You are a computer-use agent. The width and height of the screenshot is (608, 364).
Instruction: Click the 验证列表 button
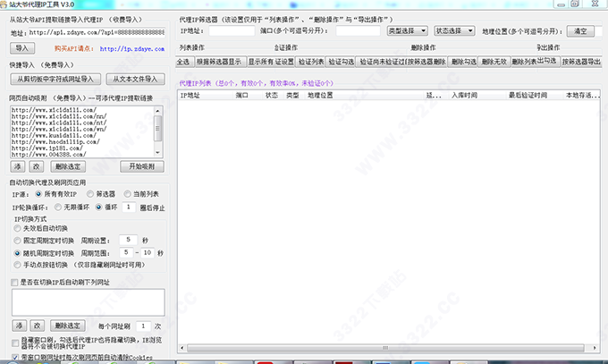311,62
